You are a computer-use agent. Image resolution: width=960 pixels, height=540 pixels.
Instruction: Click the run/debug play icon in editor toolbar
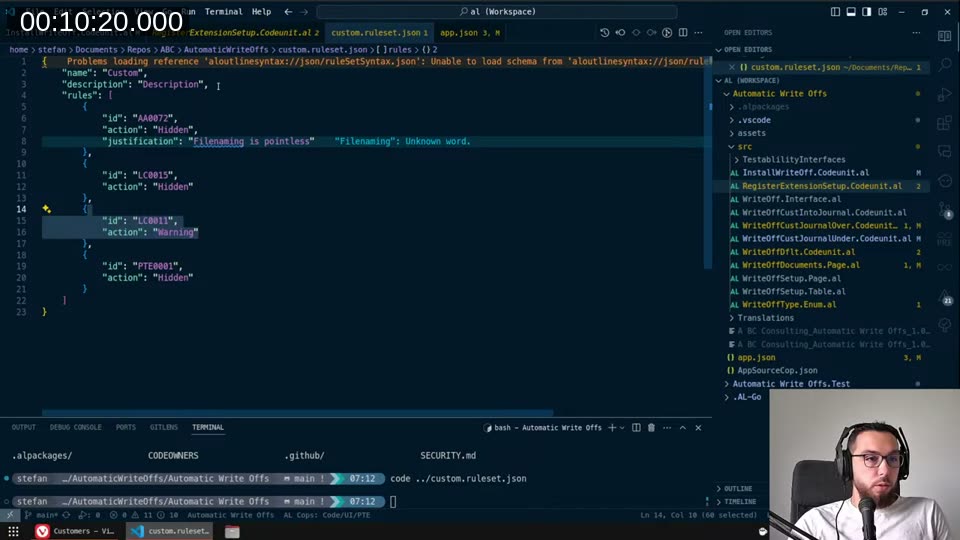click(667, 32)
